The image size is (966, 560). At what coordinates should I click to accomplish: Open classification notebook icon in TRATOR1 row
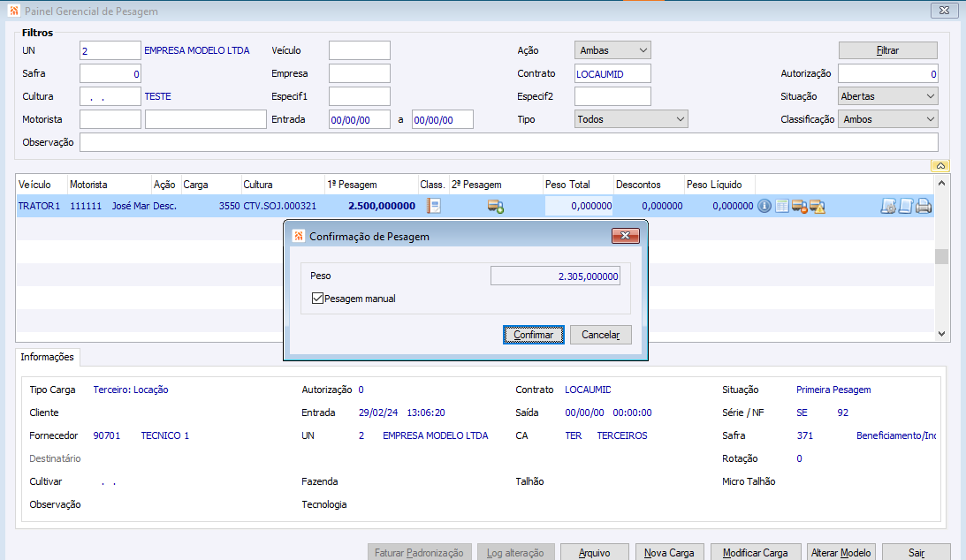434,206
